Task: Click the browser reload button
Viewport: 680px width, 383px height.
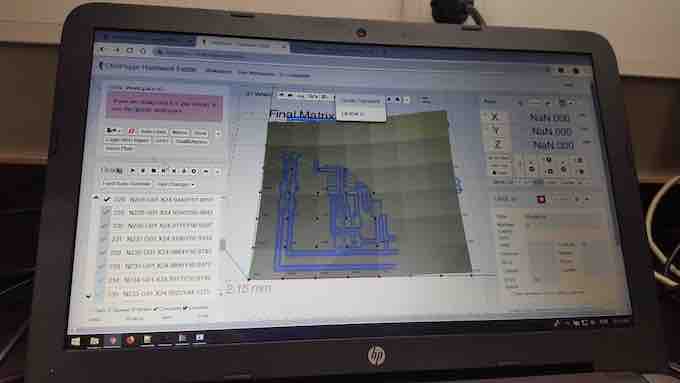Action: point(129,50)
